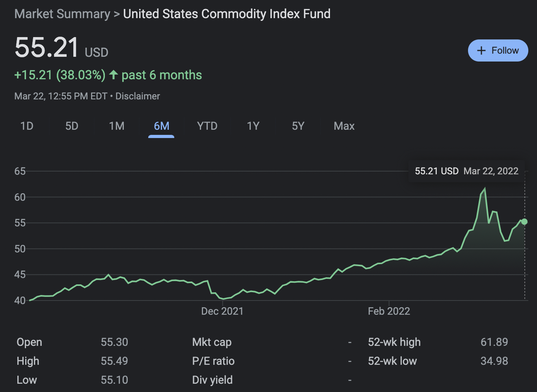This screenshot has width=537, height=392.
Task: Click the 52-wk high label
Action: [394, 342]
